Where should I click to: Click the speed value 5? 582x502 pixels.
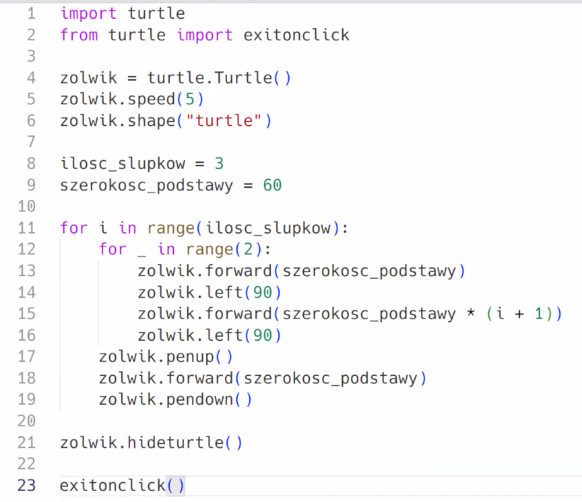click(190, 99)
